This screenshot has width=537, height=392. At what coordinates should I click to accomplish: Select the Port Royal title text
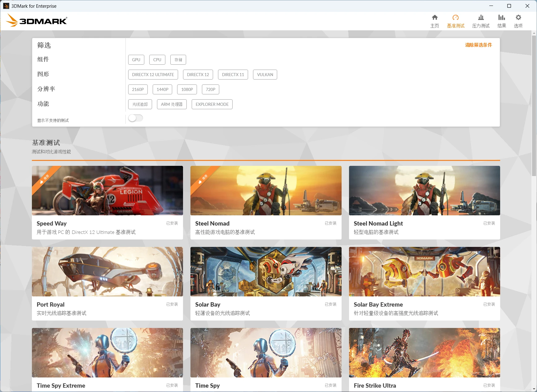coord(51,304)
